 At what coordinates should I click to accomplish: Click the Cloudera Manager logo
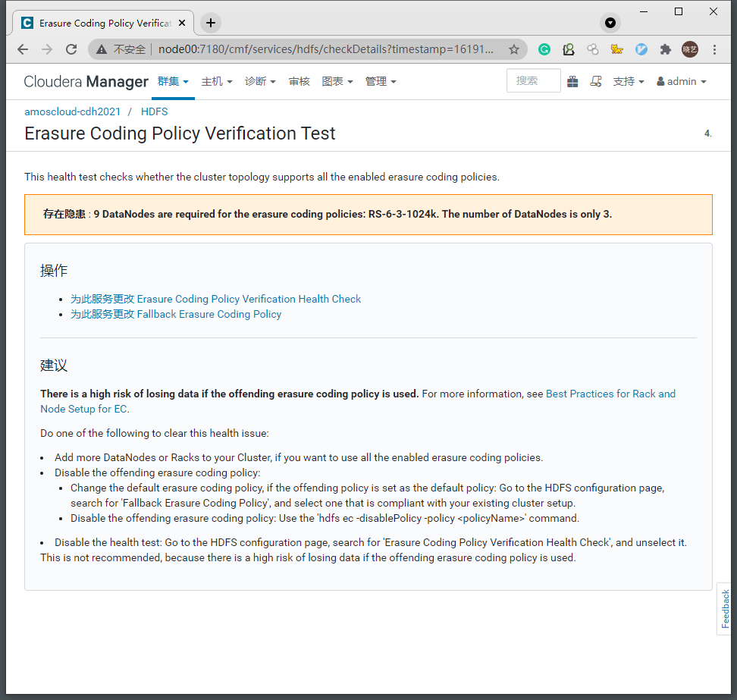[x=86, y=81]
